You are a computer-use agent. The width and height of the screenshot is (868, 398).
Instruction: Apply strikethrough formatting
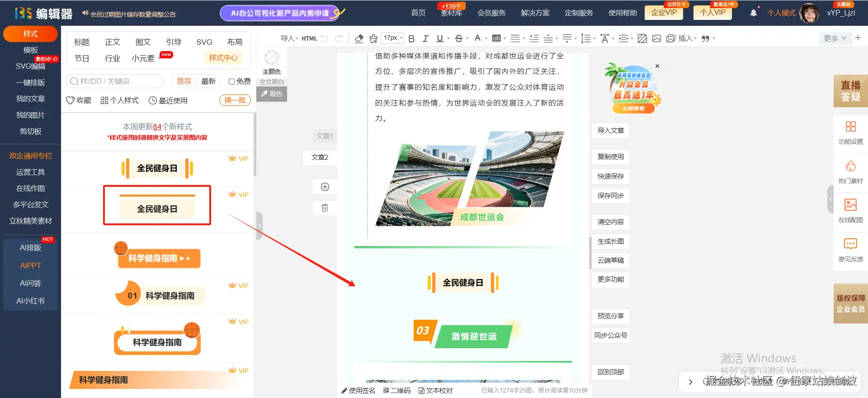[x=459, y=38]
